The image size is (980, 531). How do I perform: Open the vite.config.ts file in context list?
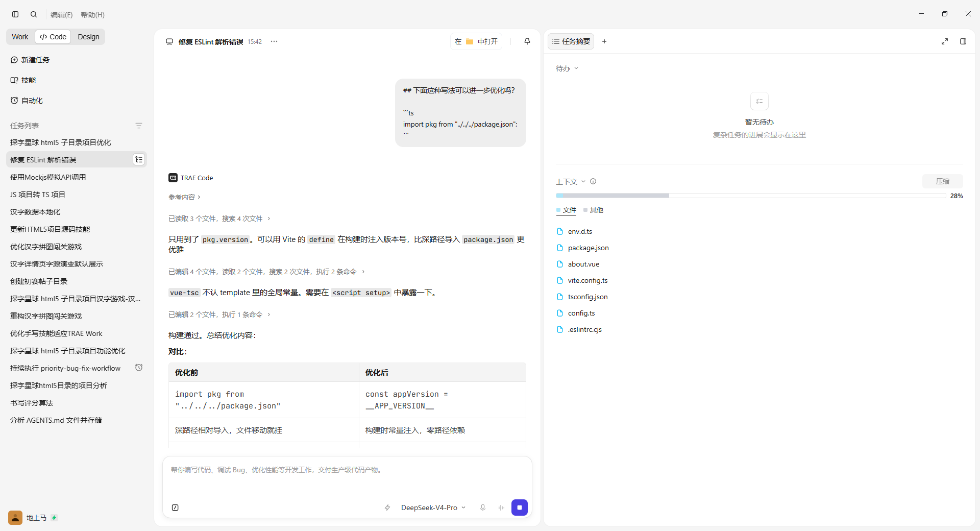point(587,280)
